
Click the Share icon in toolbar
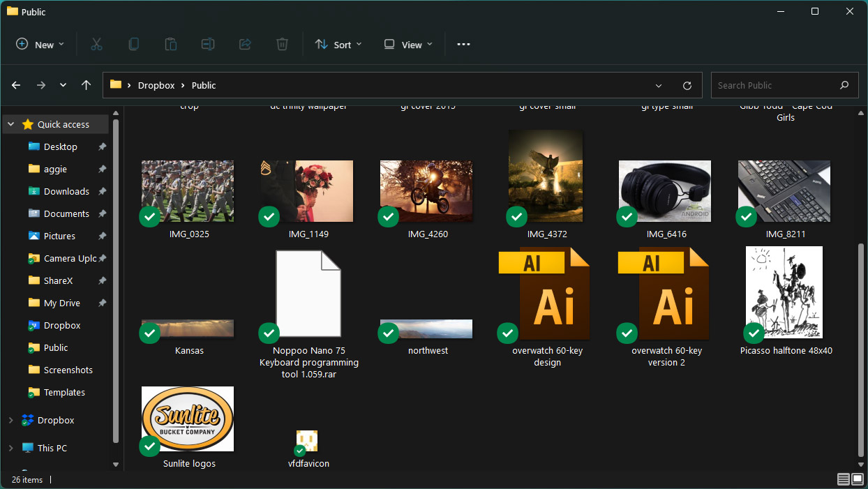[x=245, y=44]
